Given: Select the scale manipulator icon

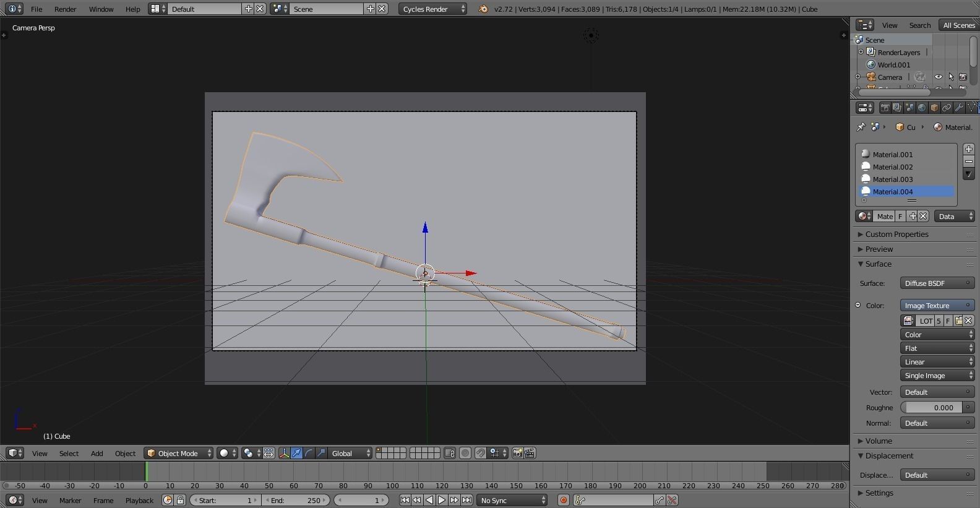Looking at the screenshot, I should coord(321,453).
